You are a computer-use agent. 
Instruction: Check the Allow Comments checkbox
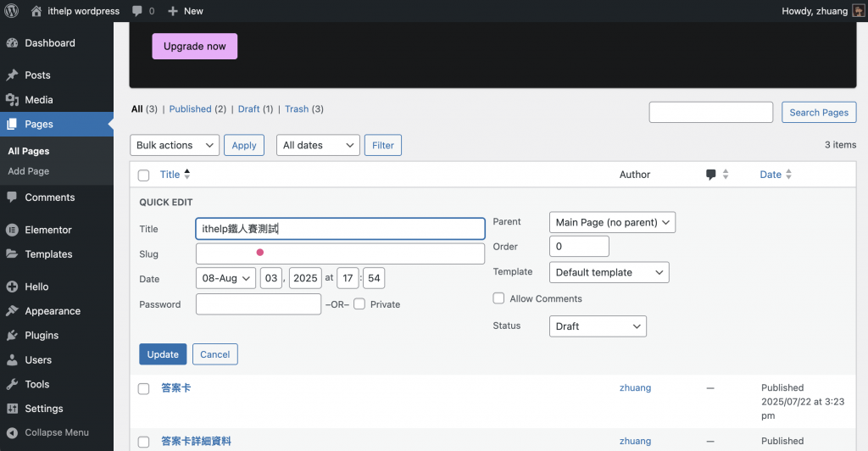[498, 298]
